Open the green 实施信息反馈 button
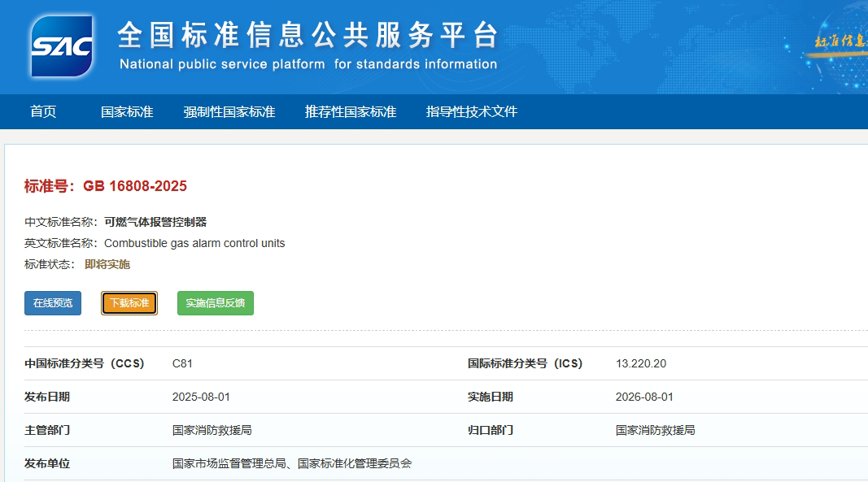This screenshot has height=482, width=868. 216,303
